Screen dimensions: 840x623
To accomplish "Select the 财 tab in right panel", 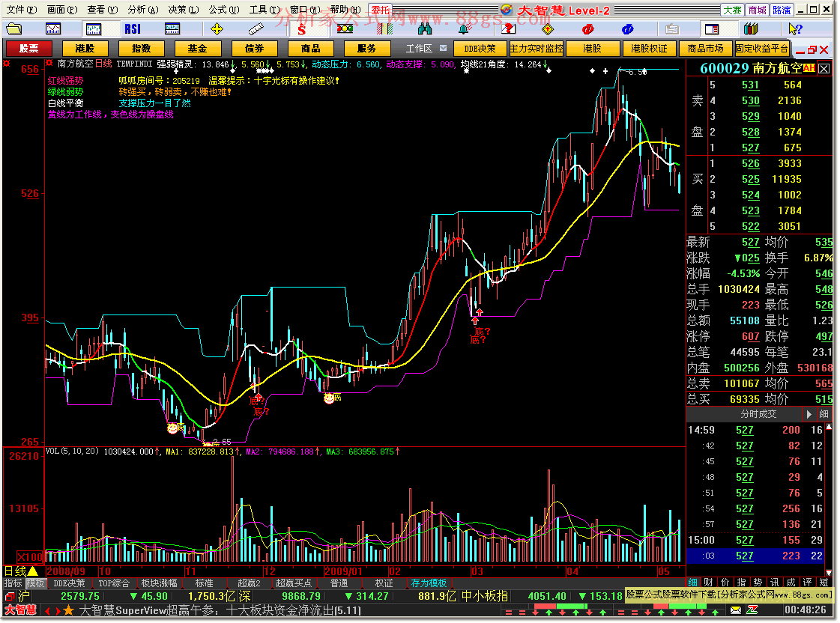I will pyautogui.click(x=709, y=583).
